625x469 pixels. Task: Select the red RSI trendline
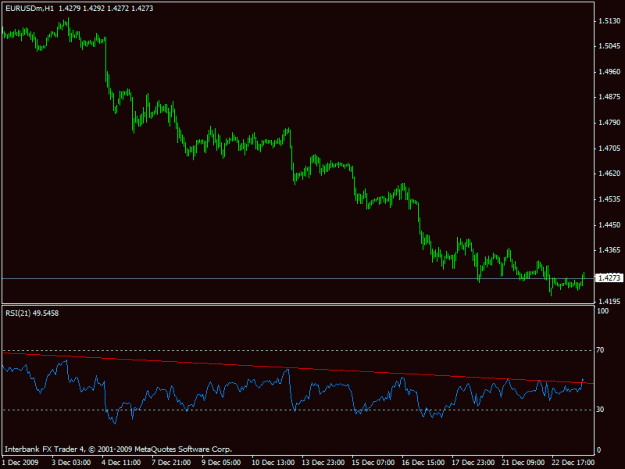pyautogui.click(x=298, y=368)
